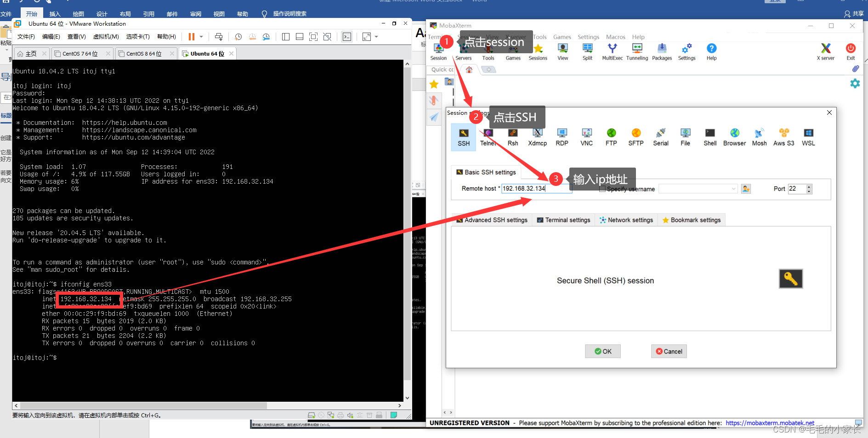868x438 pixels.
Task: Expand VMware stretch guest dropdown arrow
Action: [376, 37]
